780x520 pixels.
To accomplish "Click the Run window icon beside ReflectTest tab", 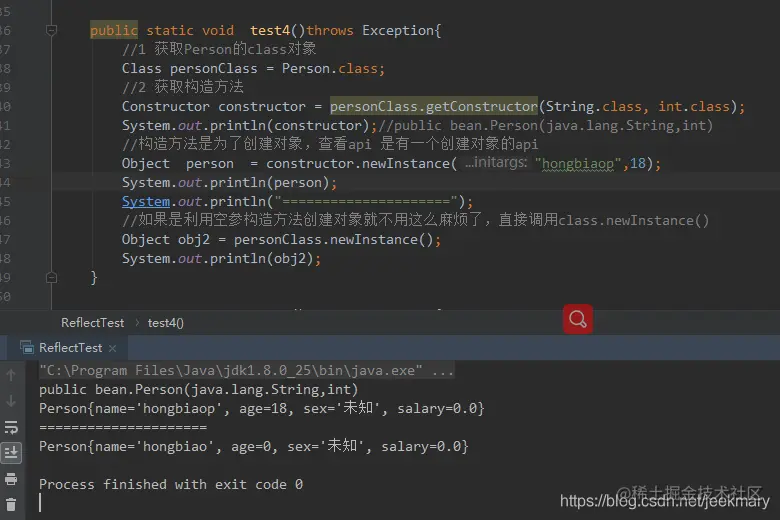I will pos(26,347).
